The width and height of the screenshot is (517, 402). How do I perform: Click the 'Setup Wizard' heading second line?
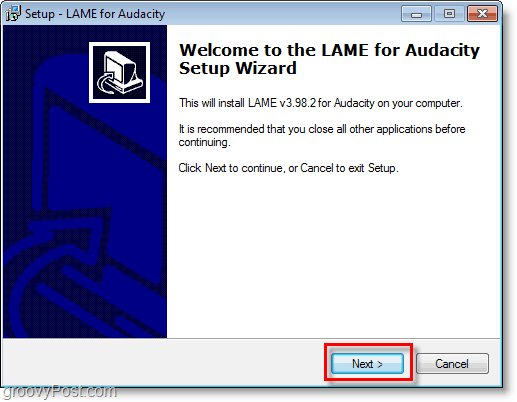coord(238,68)
